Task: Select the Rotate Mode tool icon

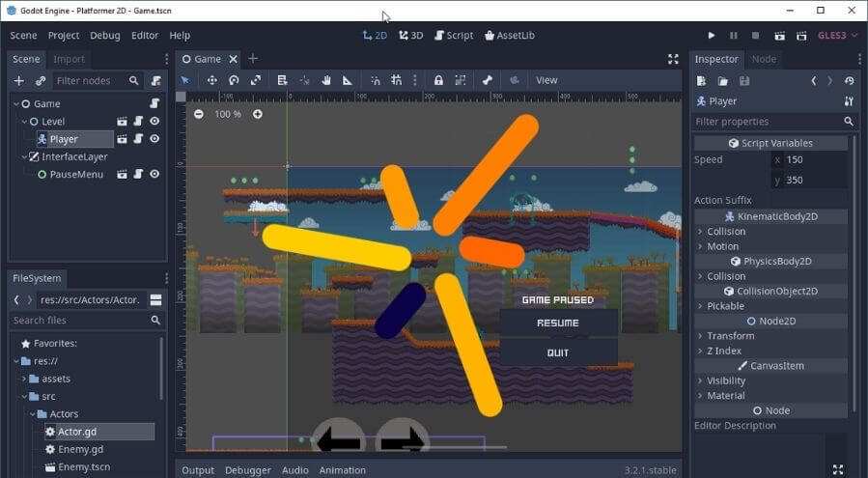Action: (x=234, y=80)
